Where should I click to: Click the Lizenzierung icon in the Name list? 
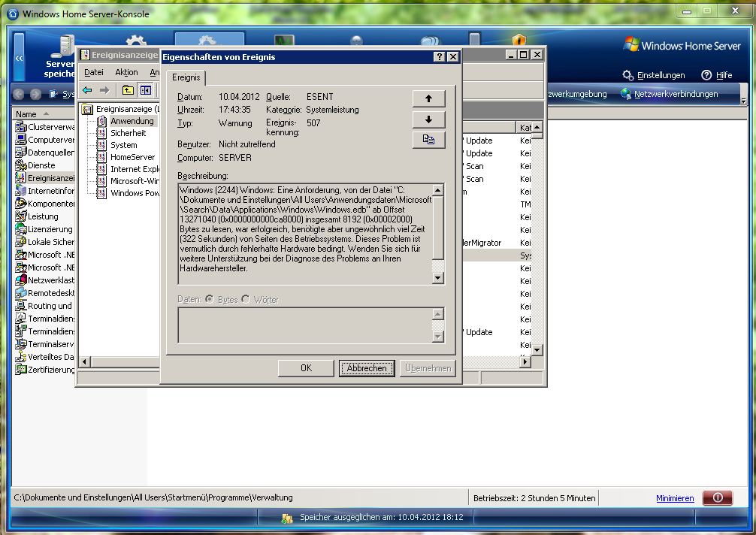[21, 229]
